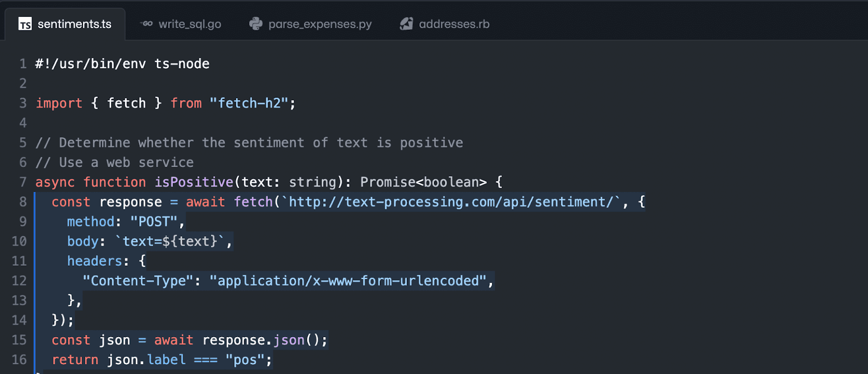Click the "pos" string literal
This screenshot has width=868, height=374.
point(245,360)
